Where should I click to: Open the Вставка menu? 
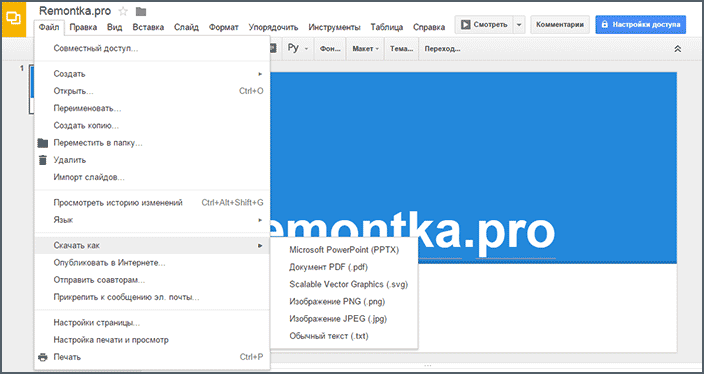[x=148, y=27]
